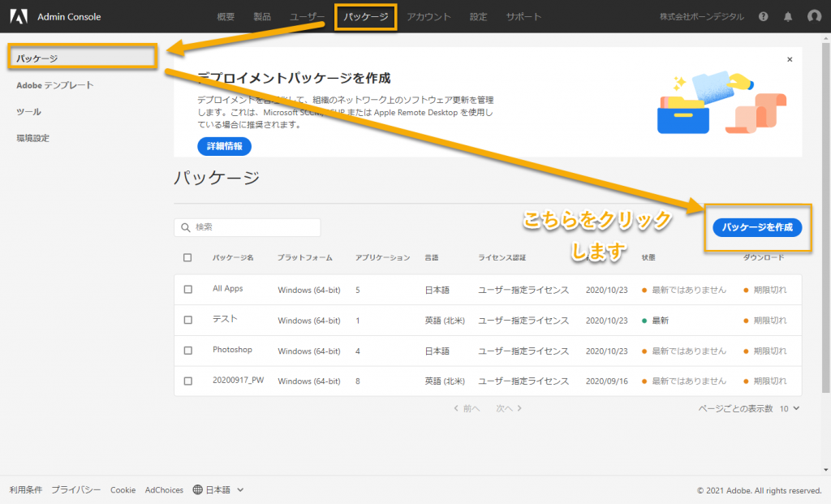831x504 pixels.
Task: Click the テスト package name
Action: pyautogui.click(x=225, y=319)
